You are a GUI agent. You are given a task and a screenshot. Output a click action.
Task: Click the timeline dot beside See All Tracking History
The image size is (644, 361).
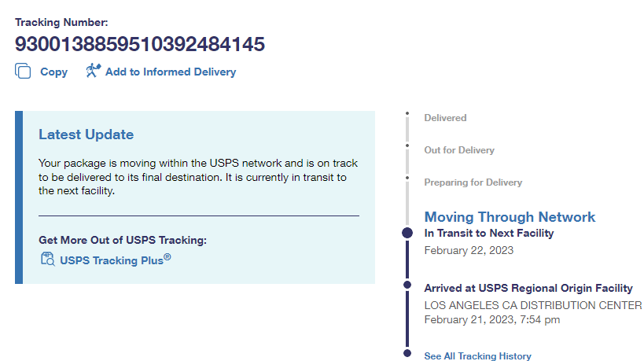click(x=407, y=354)
